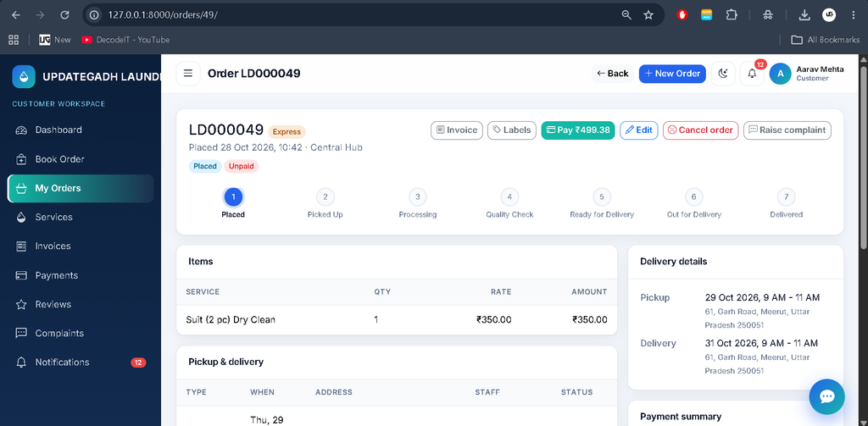The height and width of the screenshot is (426, 868).
Task: Open the browser three-dot menu
Action: point(853,15)
